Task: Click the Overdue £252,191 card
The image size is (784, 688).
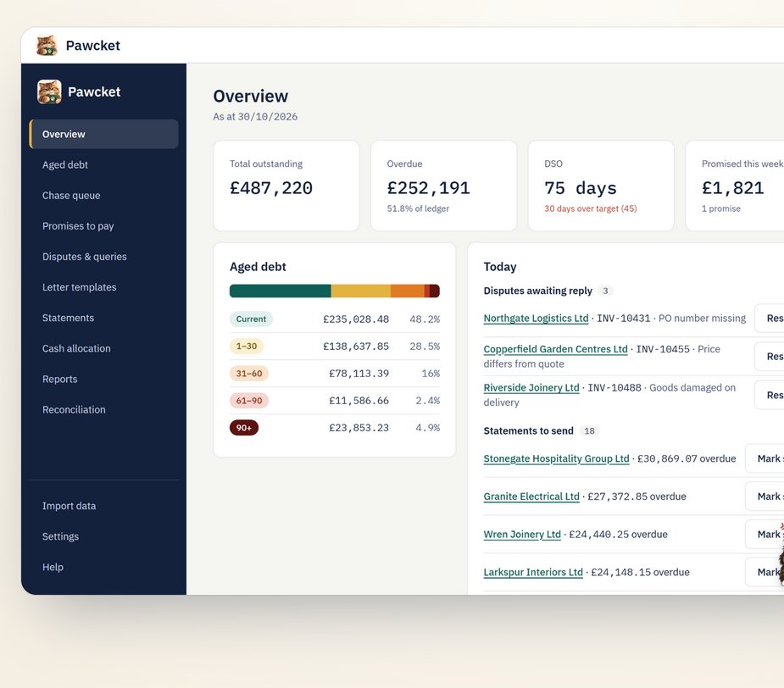Action: coord(443,186)
